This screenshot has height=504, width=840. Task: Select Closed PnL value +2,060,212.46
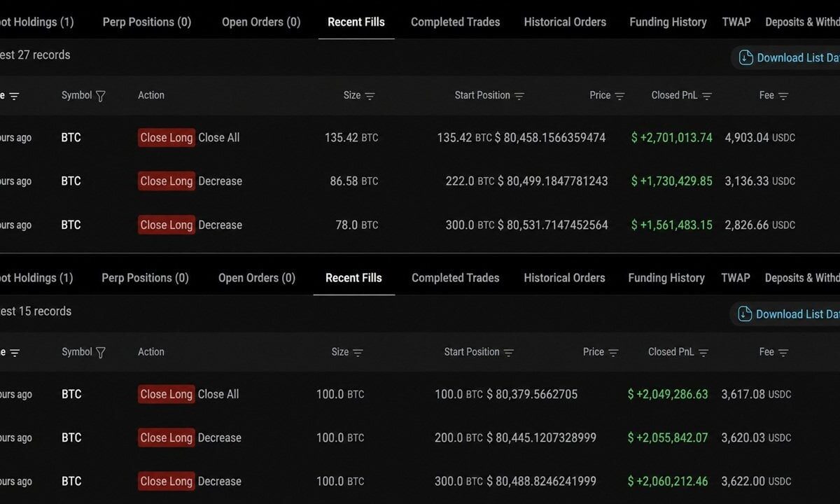pyautogui.click(x=668, y=482)
